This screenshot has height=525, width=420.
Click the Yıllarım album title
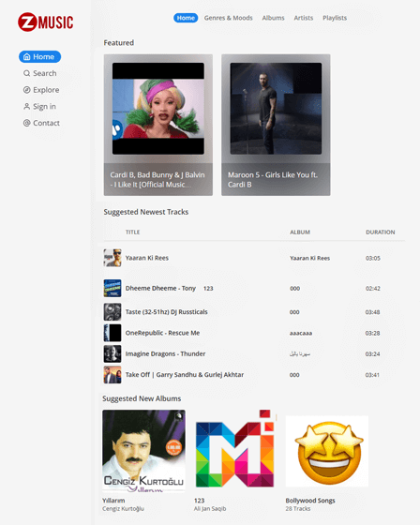[x=113, y=501]
